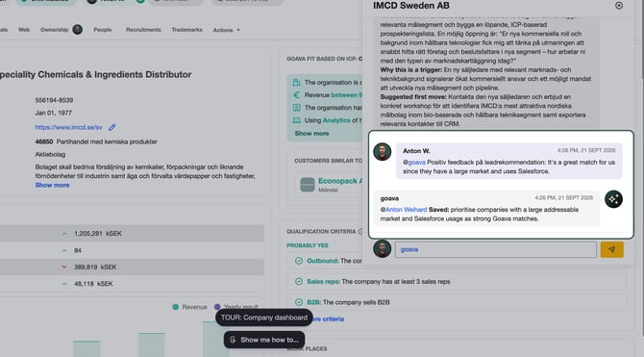This screenshot has width=644, height=357.
Task: Click the Aktiebolag company type text
Action: (50, 154)
